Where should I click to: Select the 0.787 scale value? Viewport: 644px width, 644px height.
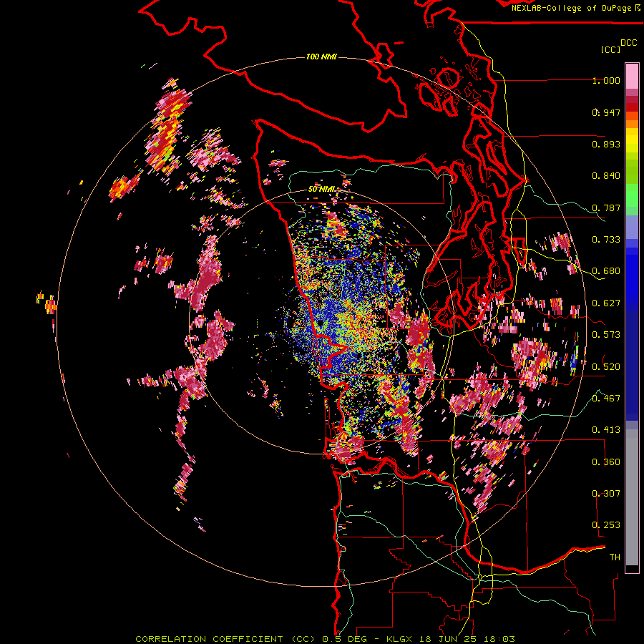(x=606, y=208)
